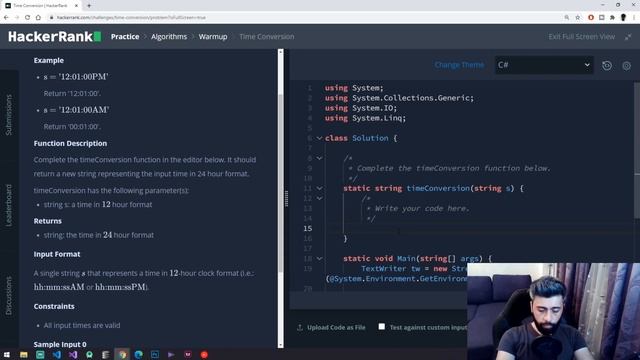Click the exit full screen arrows icon

point(628,37)
